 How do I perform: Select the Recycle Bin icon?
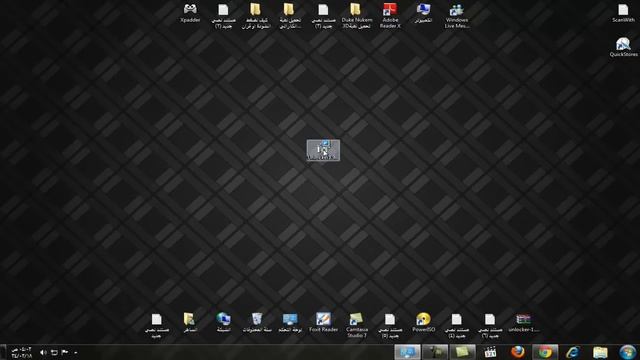[x=257, y=322]
